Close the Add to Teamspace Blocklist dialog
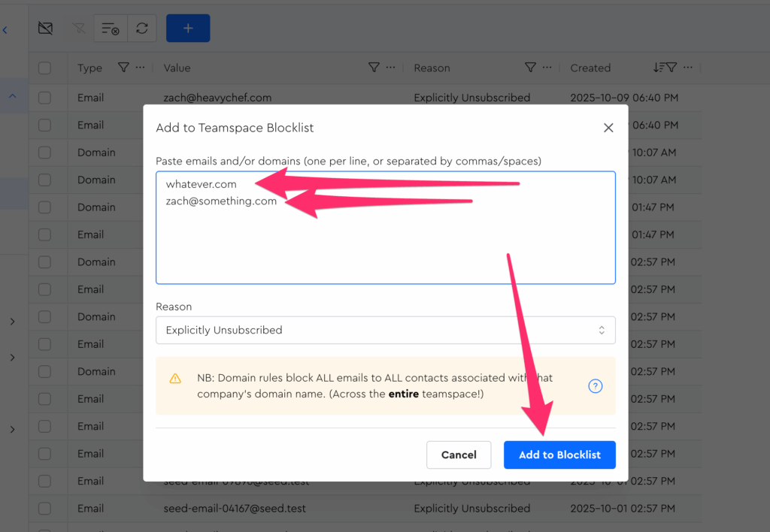Screen dimensions: 770x532 tap(608, 128)
